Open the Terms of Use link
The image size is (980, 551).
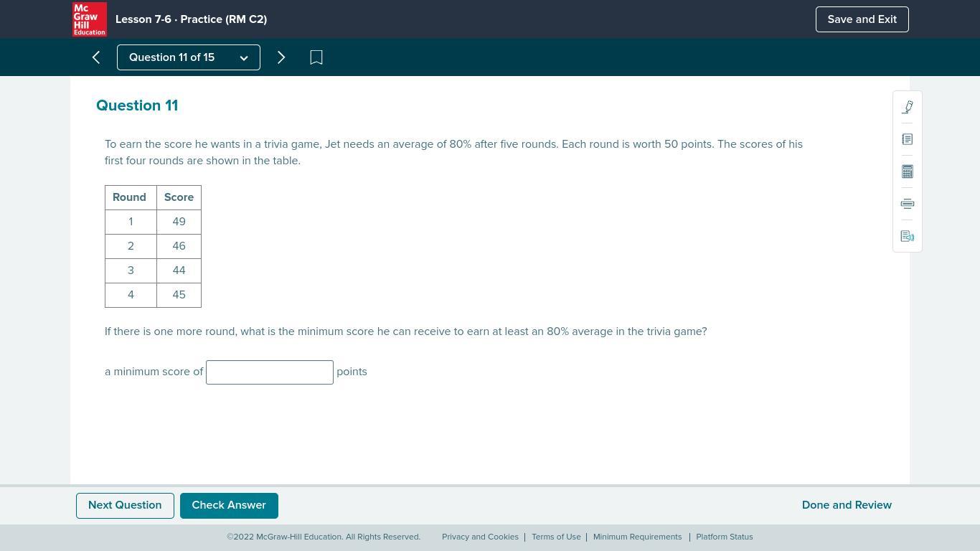(x=556, y=537)
